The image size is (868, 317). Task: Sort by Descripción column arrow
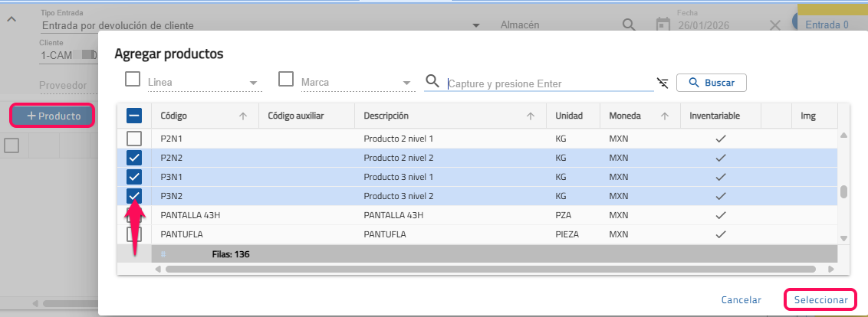pyautogui.click(x=530, y=116)
